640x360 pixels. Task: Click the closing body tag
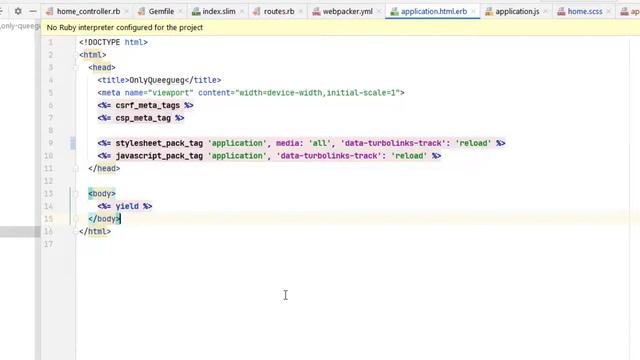coord(104,219)
